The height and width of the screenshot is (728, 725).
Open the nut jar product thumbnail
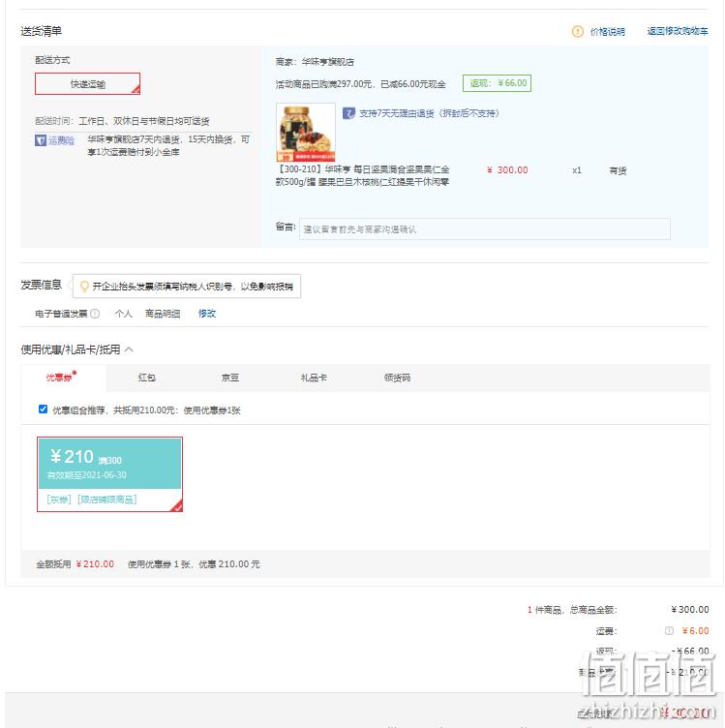(306, 132)
